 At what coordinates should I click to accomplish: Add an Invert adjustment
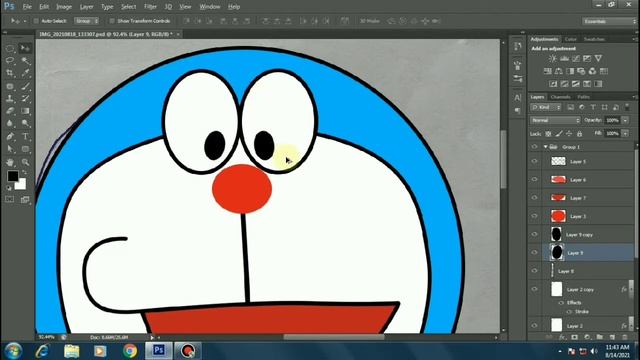553,84
